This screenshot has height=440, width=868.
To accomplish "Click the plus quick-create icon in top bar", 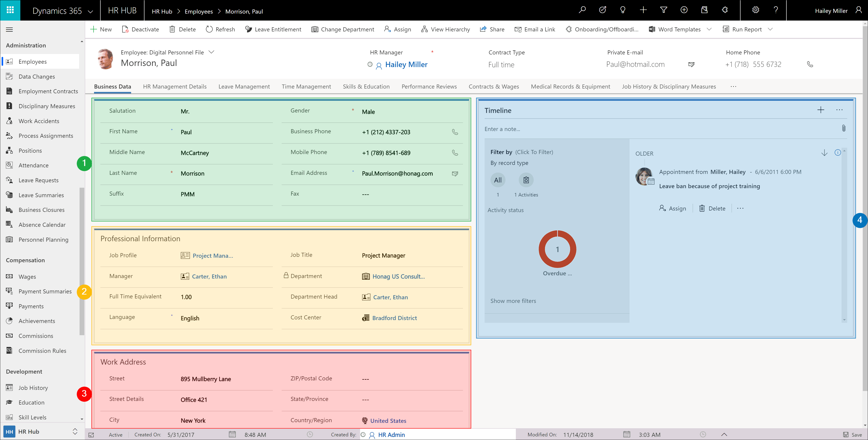I will [643, 10].
